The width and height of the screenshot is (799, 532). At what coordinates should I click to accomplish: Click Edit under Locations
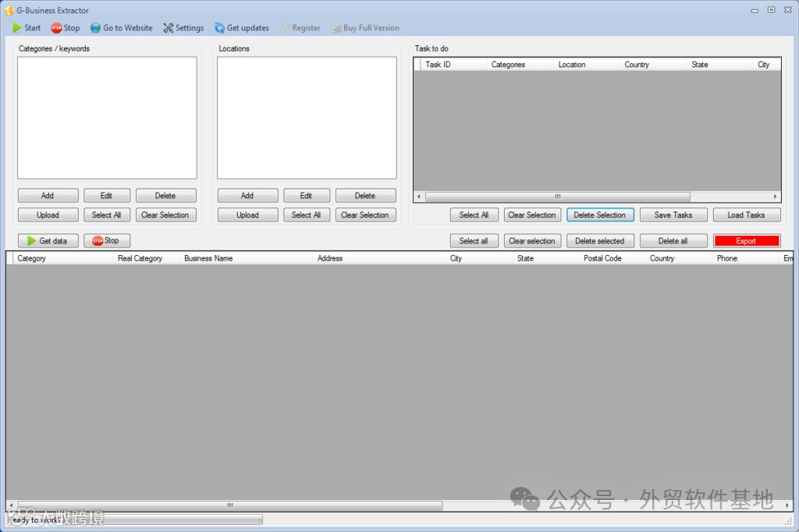306,196
